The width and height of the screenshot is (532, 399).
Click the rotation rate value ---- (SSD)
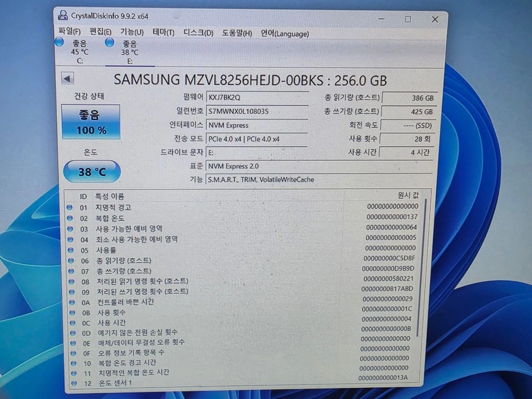(408, 126)
